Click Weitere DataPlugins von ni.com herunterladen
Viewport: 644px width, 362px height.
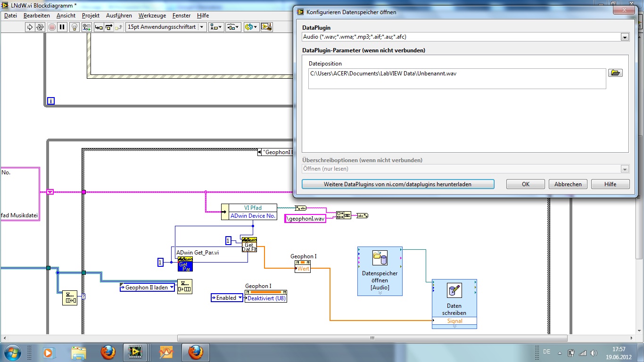(398, 184)
